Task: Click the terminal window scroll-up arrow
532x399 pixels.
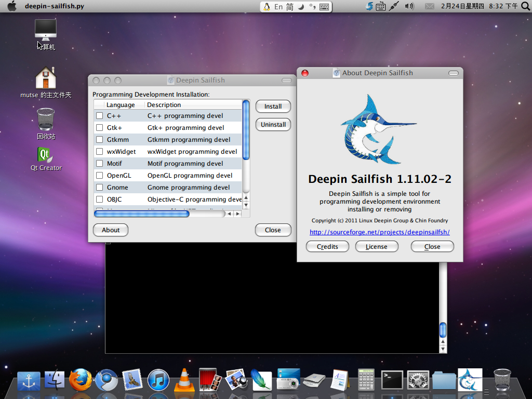Action: pyautogui.click(x=443, y=342)
